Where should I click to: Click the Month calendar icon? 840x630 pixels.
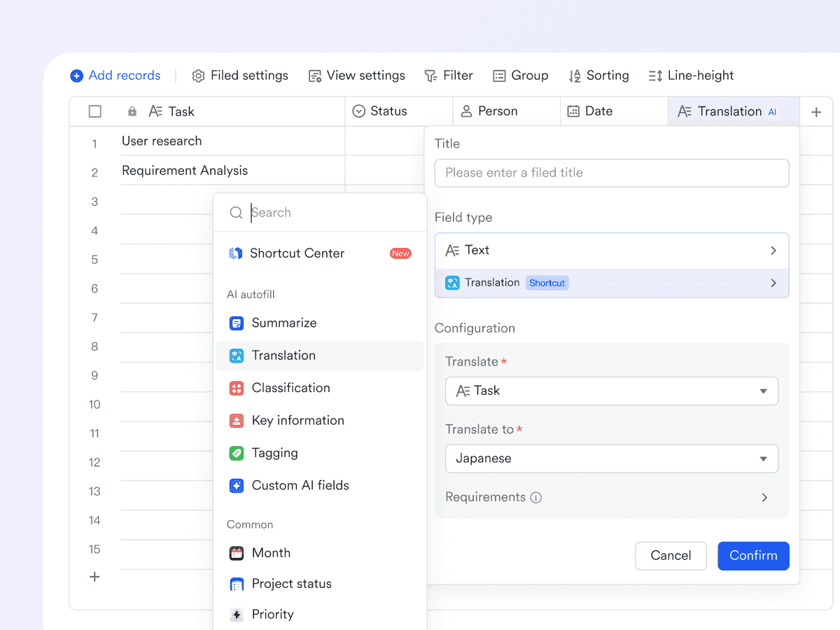[x=237, y=553]
